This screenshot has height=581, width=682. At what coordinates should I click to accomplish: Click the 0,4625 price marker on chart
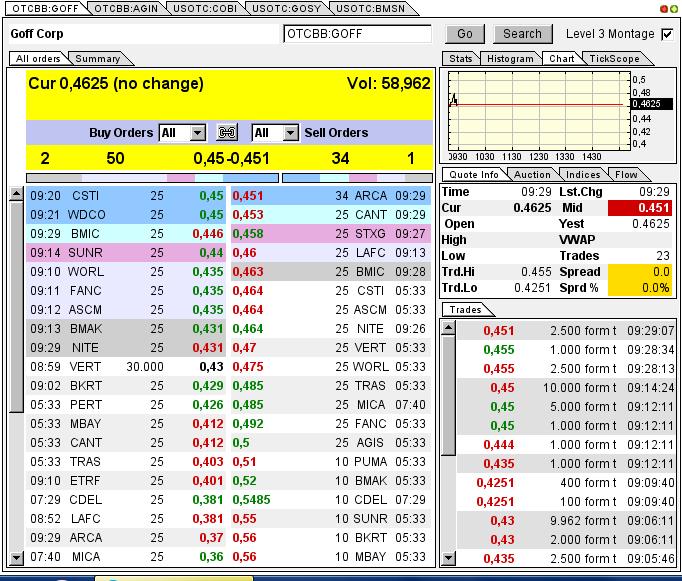pos(651,104)
